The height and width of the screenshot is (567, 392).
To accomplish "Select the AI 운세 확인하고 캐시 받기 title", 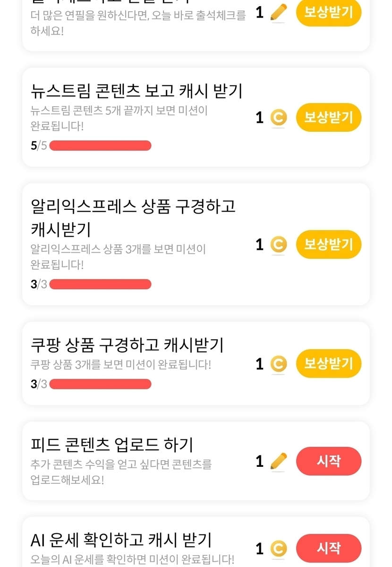I will click(120, 540).
